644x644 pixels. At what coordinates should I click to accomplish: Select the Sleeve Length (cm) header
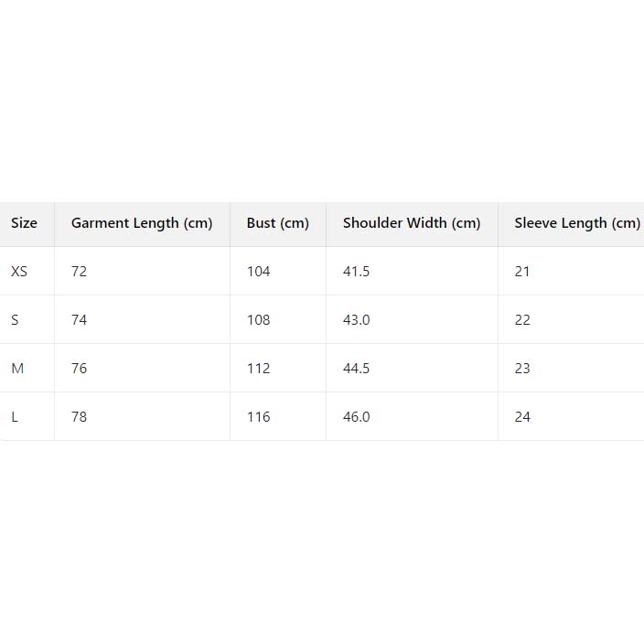(576, 223)
